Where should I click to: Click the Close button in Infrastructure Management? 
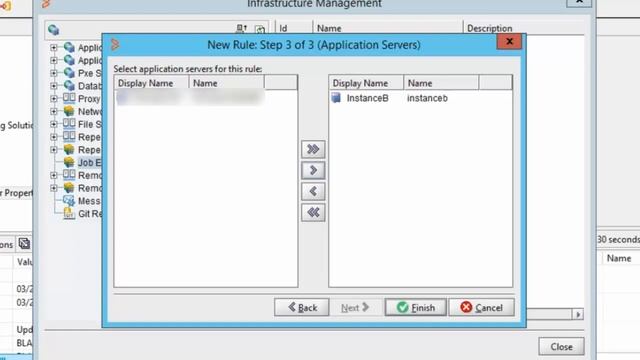tap(561, 347)
